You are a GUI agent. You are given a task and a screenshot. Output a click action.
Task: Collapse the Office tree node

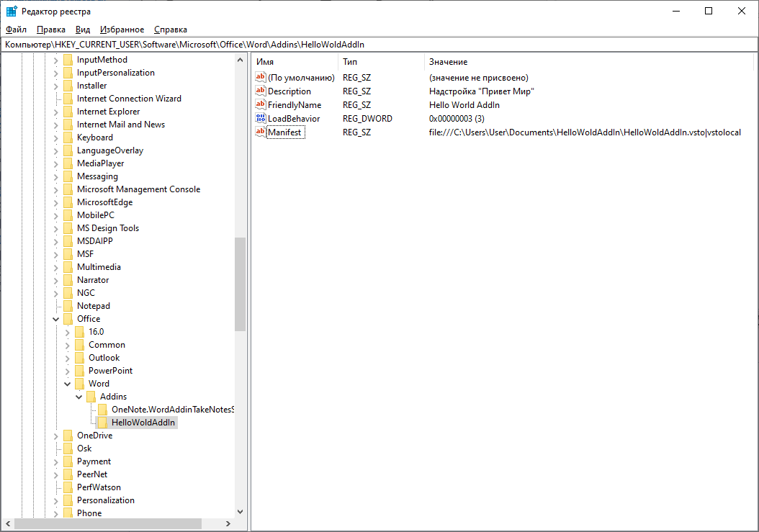pos(56,319)
